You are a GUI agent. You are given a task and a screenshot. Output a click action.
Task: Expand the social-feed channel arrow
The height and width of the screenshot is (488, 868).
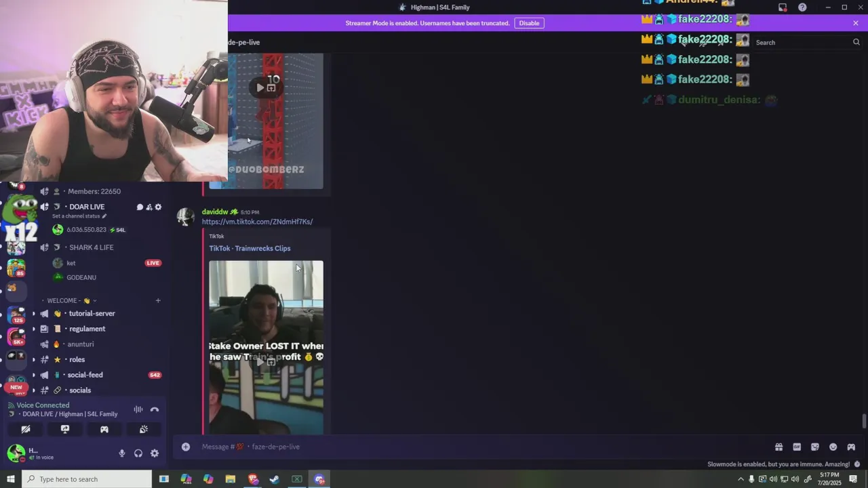point(34,375)
